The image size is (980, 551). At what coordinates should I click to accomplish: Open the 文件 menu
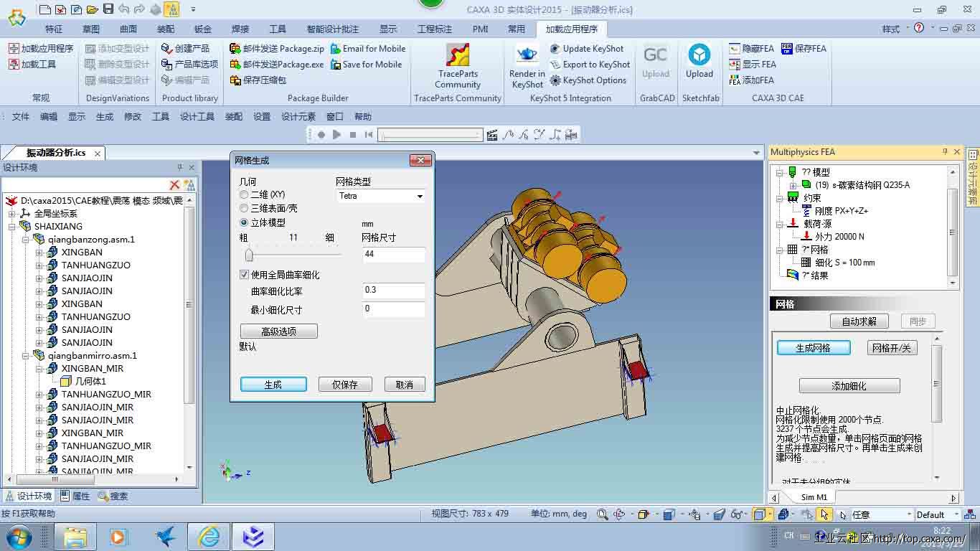(21, 117)
